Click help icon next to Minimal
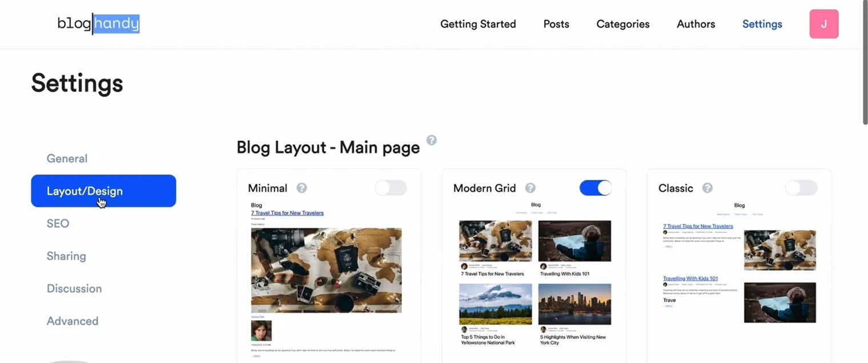This screenshot has width=868, height=363. tap(302, 188)
